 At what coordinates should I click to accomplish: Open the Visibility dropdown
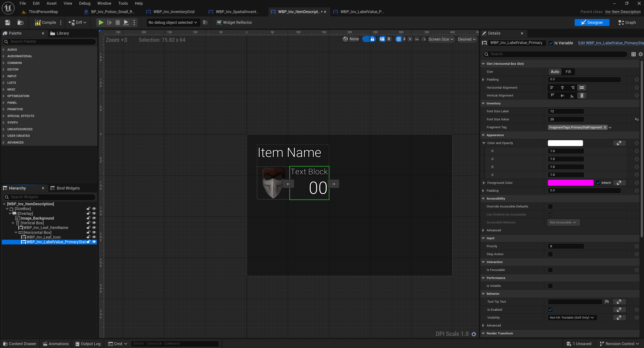coord(572,318)
